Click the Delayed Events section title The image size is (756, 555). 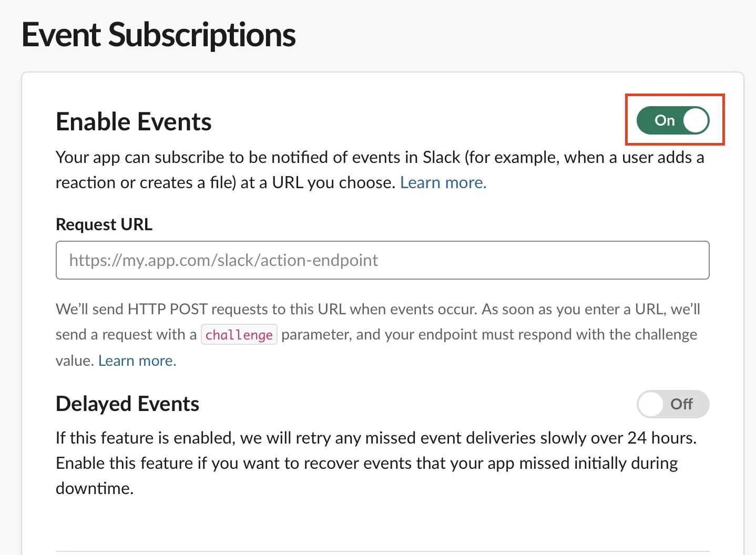pos(127,404)
